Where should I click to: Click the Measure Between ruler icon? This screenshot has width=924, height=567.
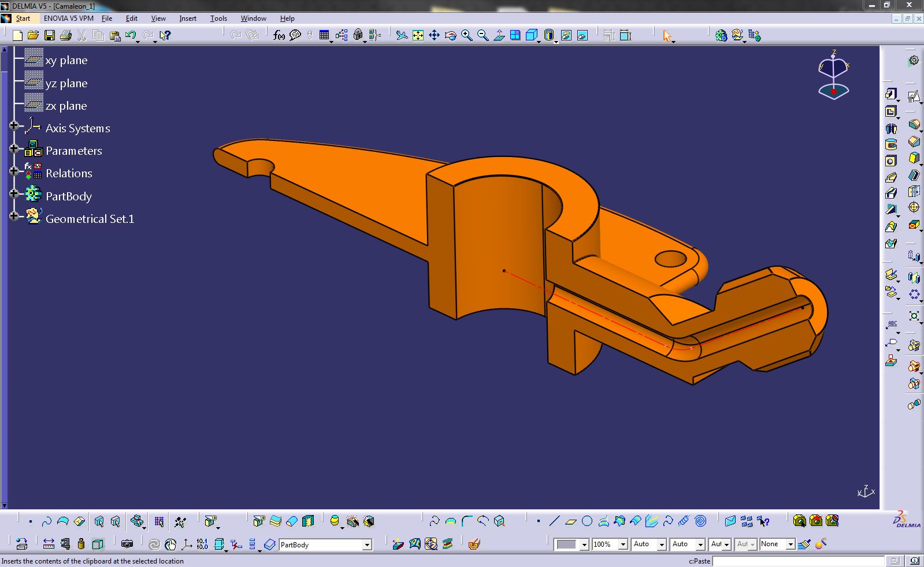pos(49,544)
